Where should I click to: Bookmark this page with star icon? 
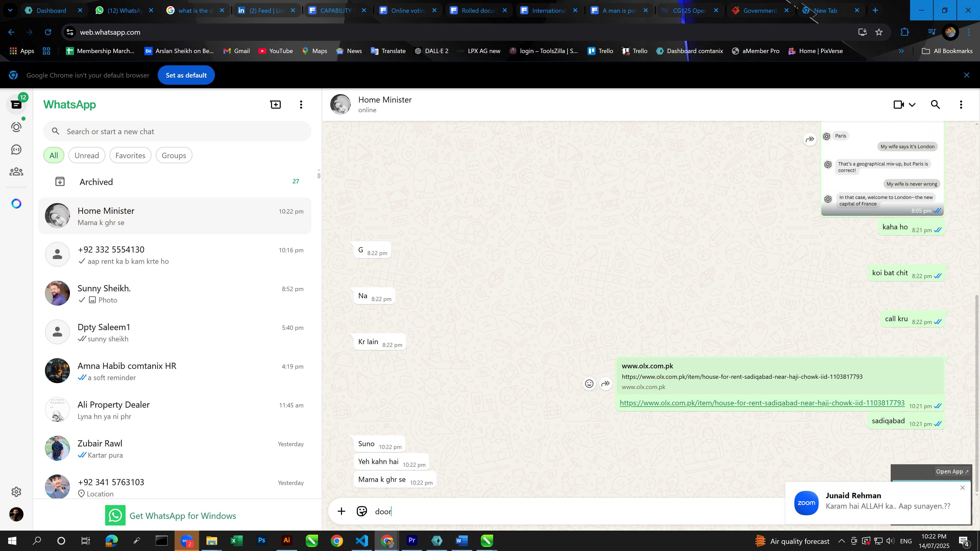pos(879,32)
